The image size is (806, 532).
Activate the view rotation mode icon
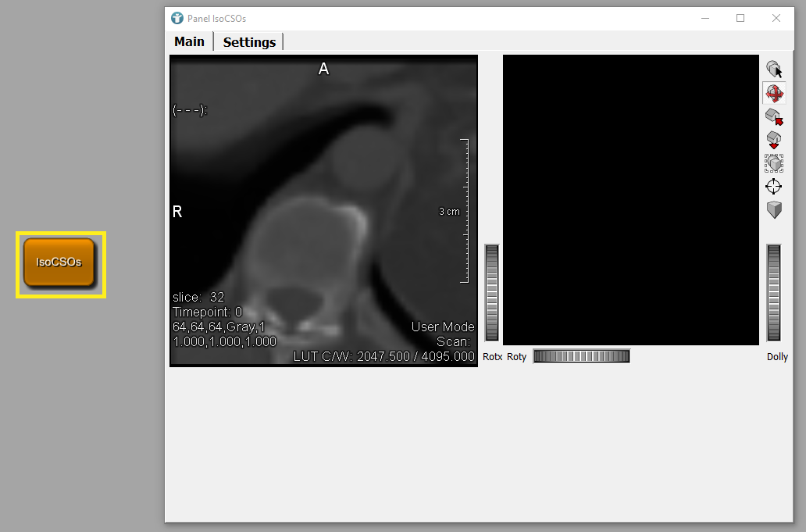[x=774, y=94]
